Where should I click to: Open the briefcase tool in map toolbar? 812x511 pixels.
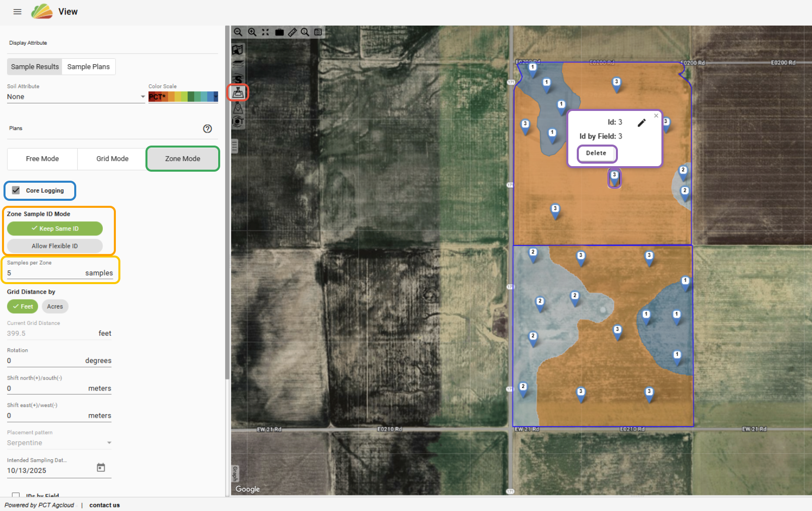coord(279,32)
